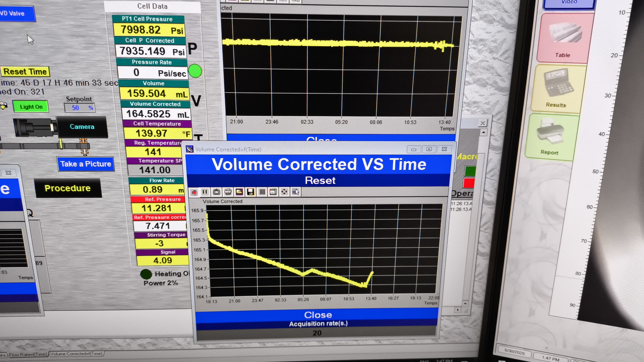Click the red color block beside Macro
The image size is (644, 362).
pyautogui.click(x=469, y=183)
